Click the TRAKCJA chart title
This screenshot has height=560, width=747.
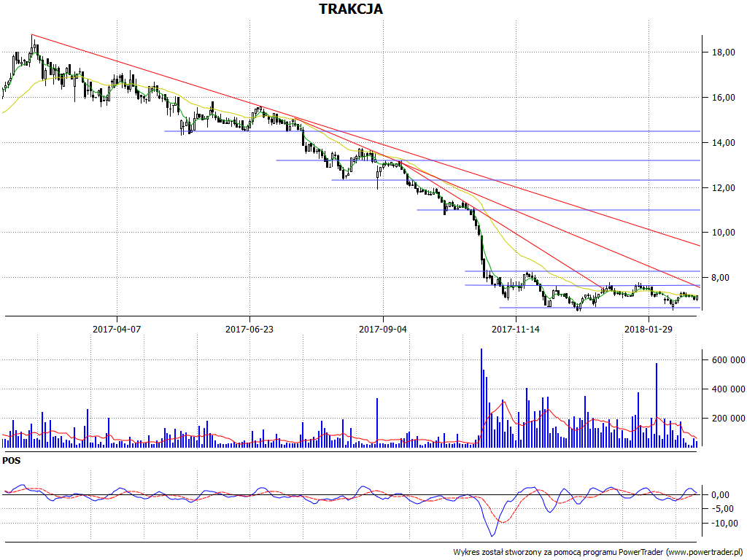point(351,9)
